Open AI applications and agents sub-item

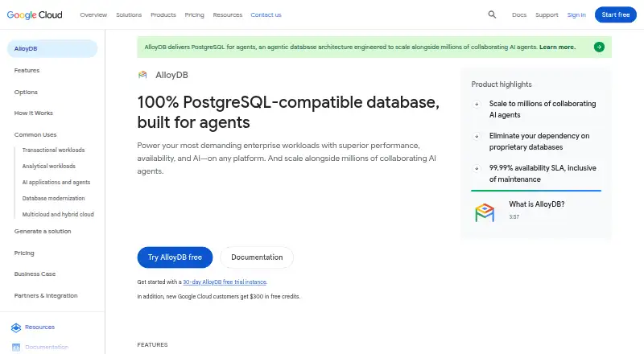(56, 183)
